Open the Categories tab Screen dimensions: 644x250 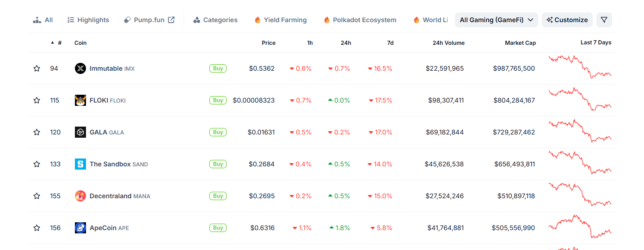pyautogui.click(x=215, y=20)
